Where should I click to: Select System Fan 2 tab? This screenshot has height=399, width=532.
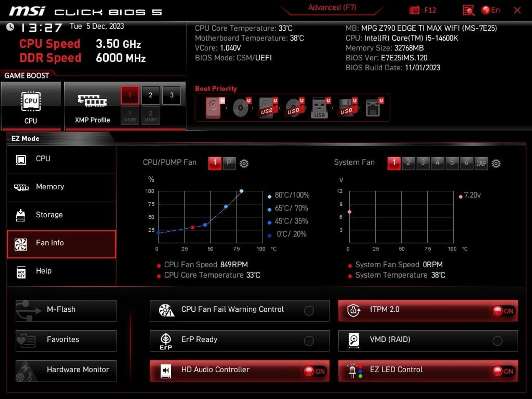pyautogui.click(x=408, y=163)
